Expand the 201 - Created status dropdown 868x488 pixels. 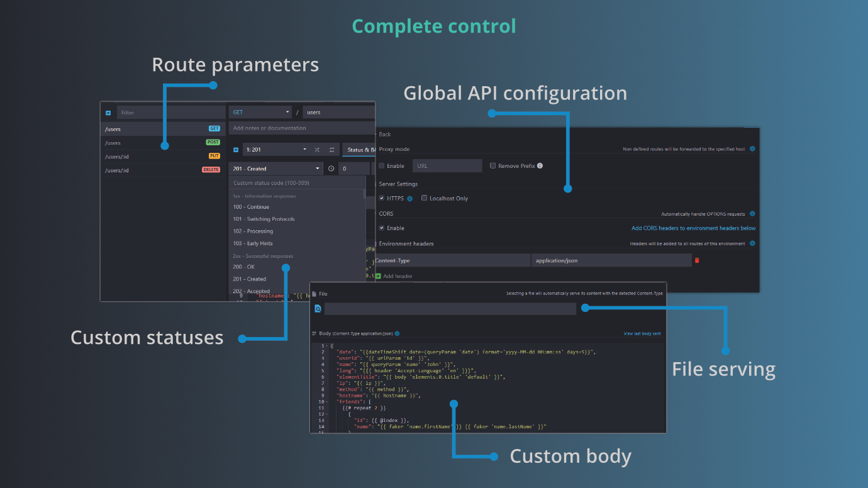point(275,168)
